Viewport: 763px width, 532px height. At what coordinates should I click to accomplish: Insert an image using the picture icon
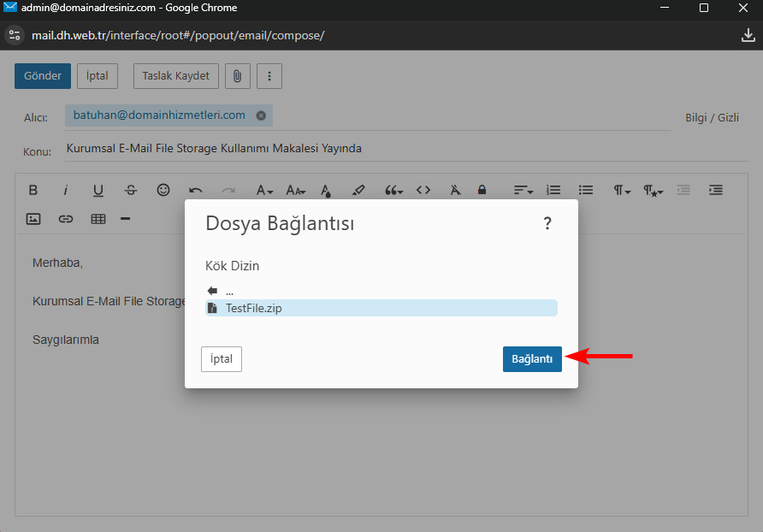pyautogui.click(x=33, y=219)
